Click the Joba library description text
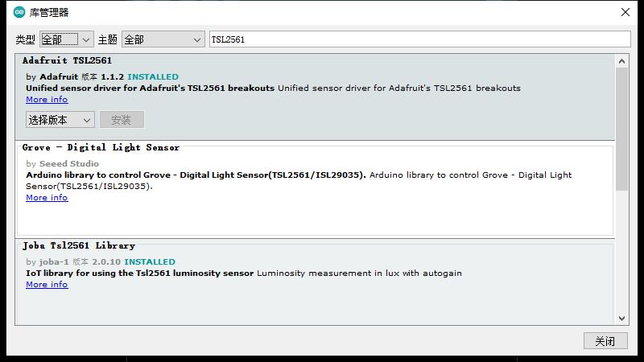The image size is (644, 362). click(x=242, y=274)
